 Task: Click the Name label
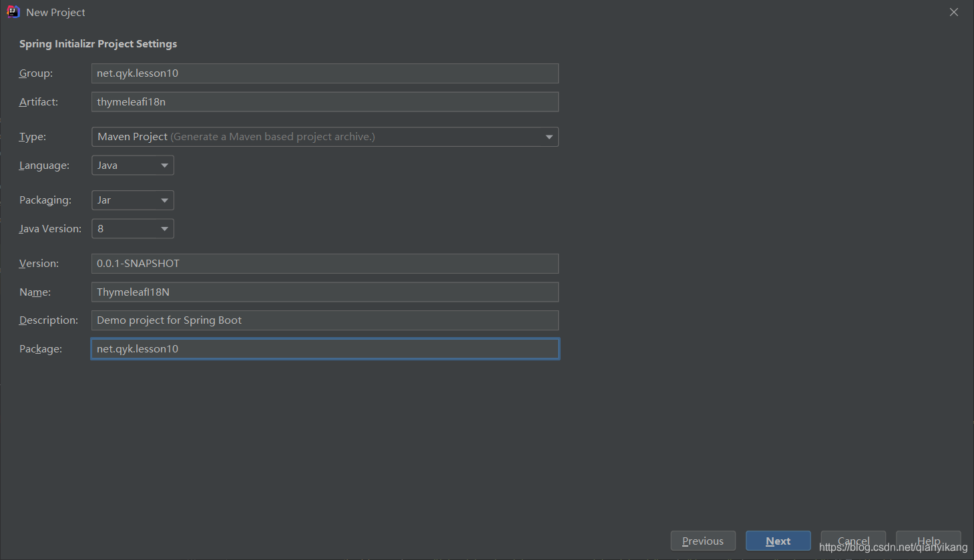tap(35, 292)
